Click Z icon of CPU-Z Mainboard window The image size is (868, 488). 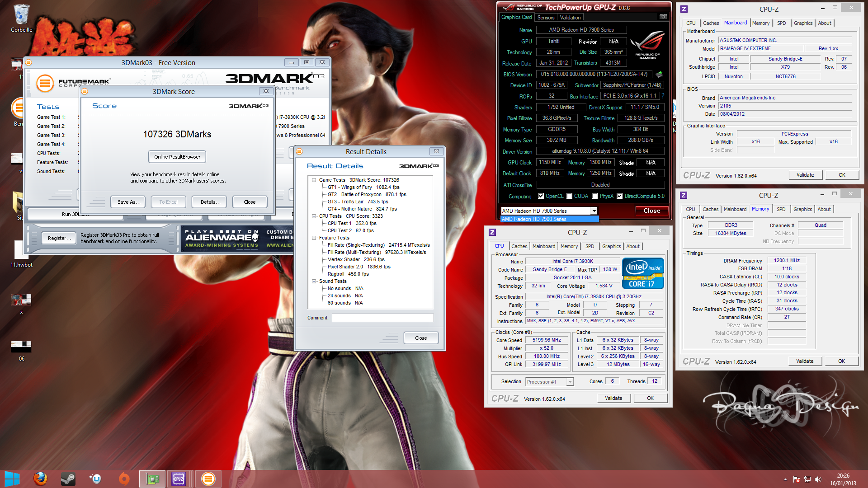point(684,9)
